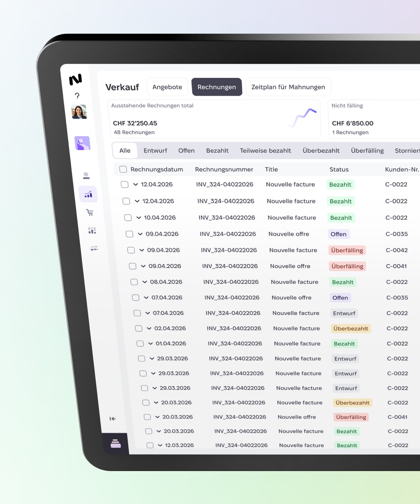
Task: Click Bezahlt badge in 01.04.2026 row
Action: (344, 344)
